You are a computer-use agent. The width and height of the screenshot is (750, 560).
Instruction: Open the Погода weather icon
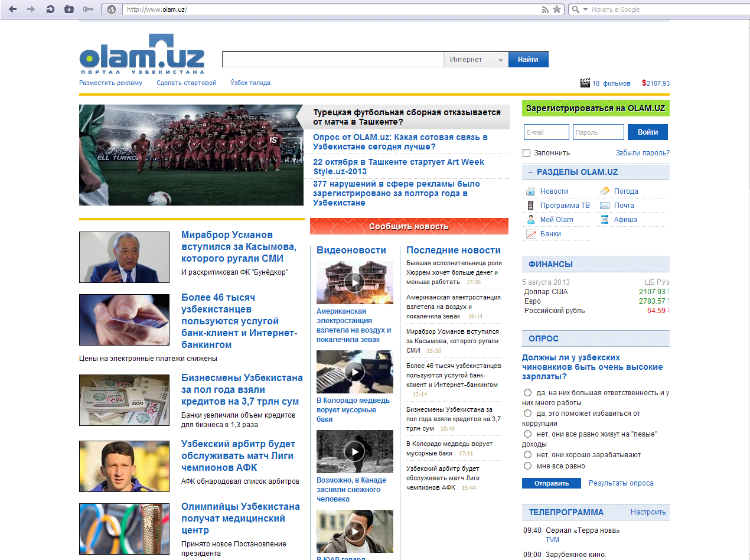[x=605, y=191]
